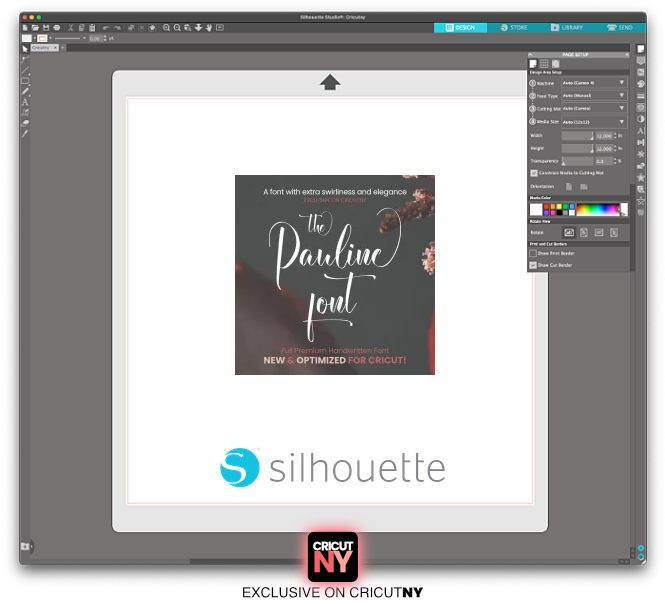
Task: Select the Text tool (A)
Action: pyautogui.click(x=25, y=102)
